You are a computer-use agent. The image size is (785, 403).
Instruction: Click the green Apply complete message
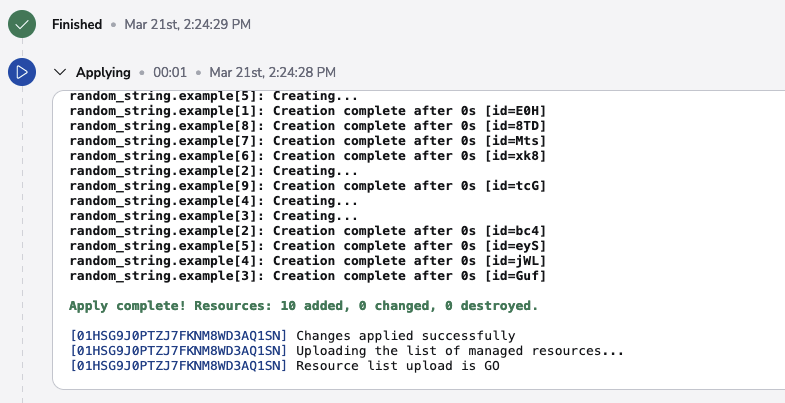(x=303, y=305)
